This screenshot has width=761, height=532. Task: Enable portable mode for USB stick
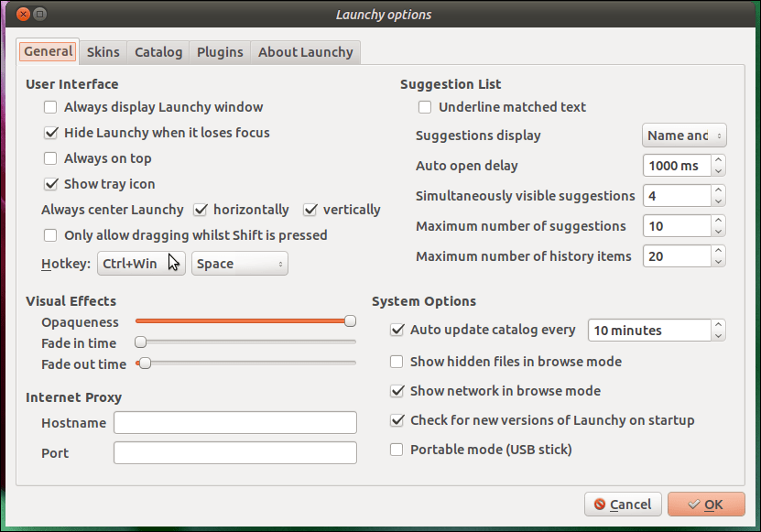point(397,450)
